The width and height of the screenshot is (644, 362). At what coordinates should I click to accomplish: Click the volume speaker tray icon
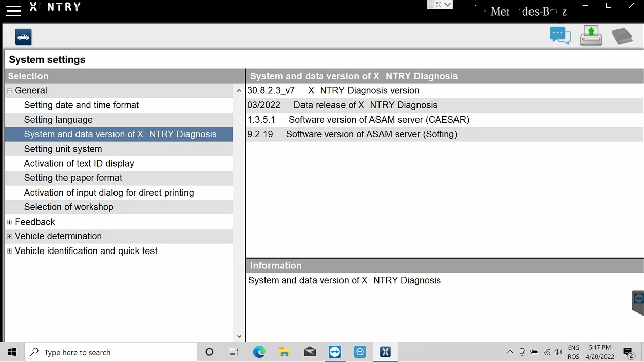558,352
